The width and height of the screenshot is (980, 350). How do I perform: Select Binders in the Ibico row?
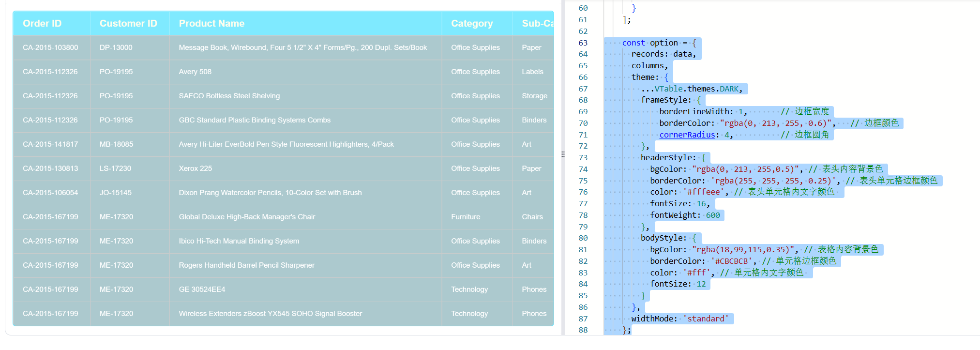533,241
